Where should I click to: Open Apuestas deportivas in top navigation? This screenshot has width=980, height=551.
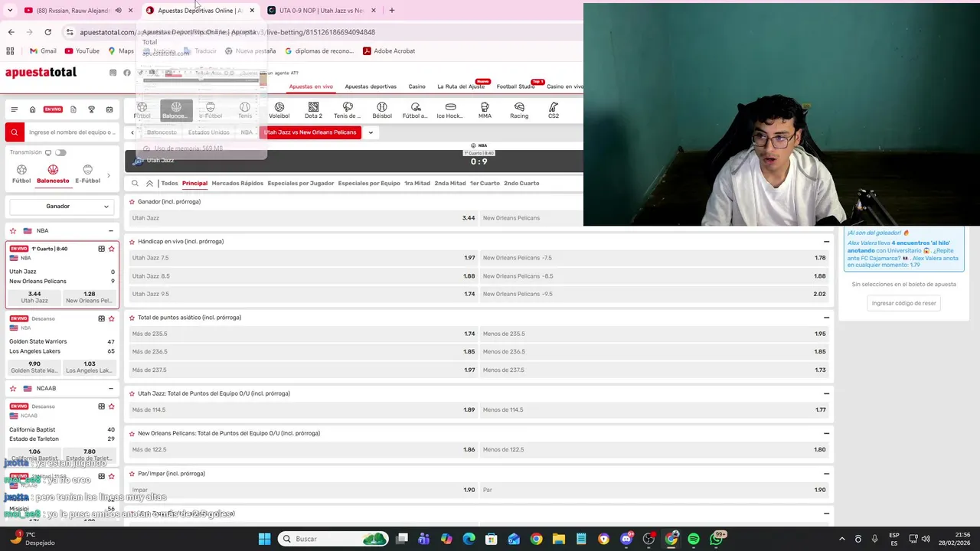click(x=371, y=86)
